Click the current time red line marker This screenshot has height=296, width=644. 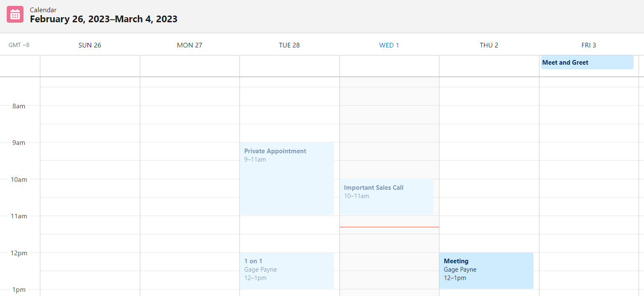(x=389, y=227)
